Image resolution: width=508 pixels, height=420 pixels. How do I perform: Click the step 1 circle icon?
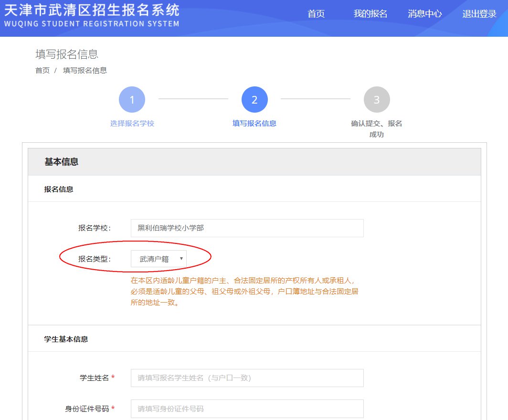click(132, 100)
